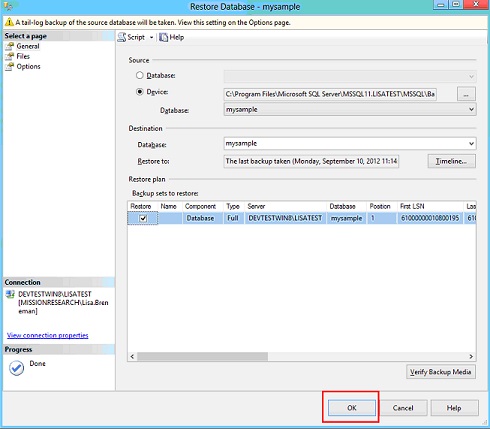Open View connection properties link

tap(48, 335)
